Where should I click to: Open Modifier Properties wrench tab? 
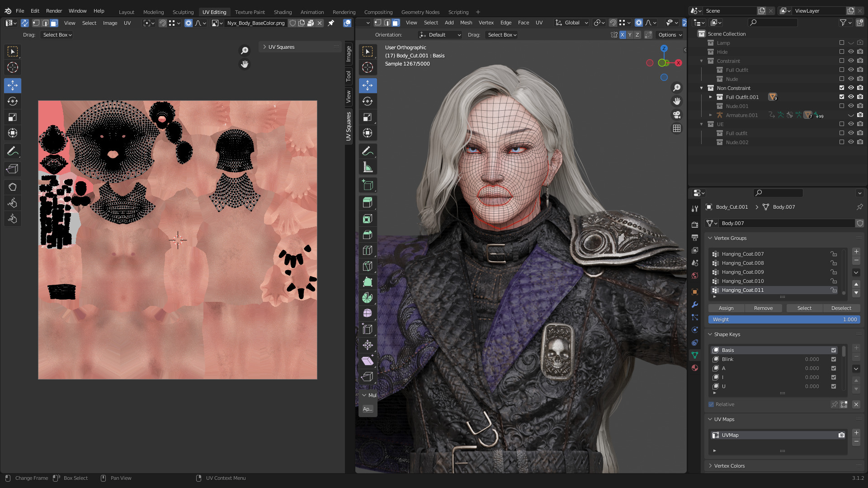pyautogui.click(x=695, y=305)
